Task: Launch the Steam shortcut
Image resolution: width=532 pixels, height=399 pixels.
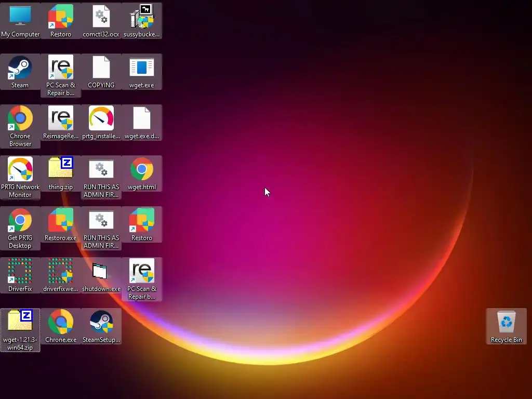Action: [x=20, y=72]
